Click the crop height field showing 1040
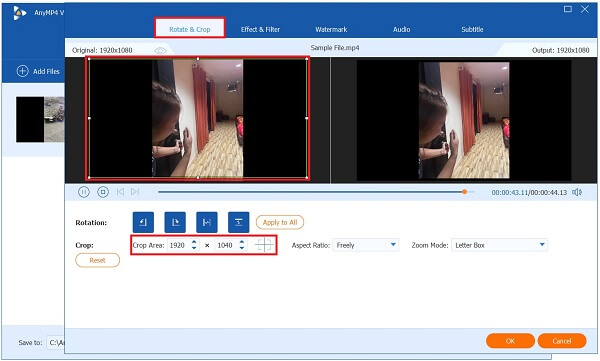 226,245
